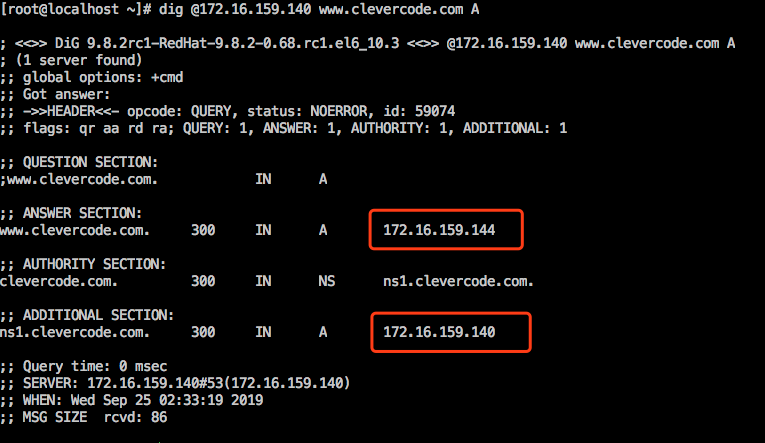The height and width of the screenshot is (443, 765).
Task: Click the 'global options: +cmd' line
Action: [92, 78]
